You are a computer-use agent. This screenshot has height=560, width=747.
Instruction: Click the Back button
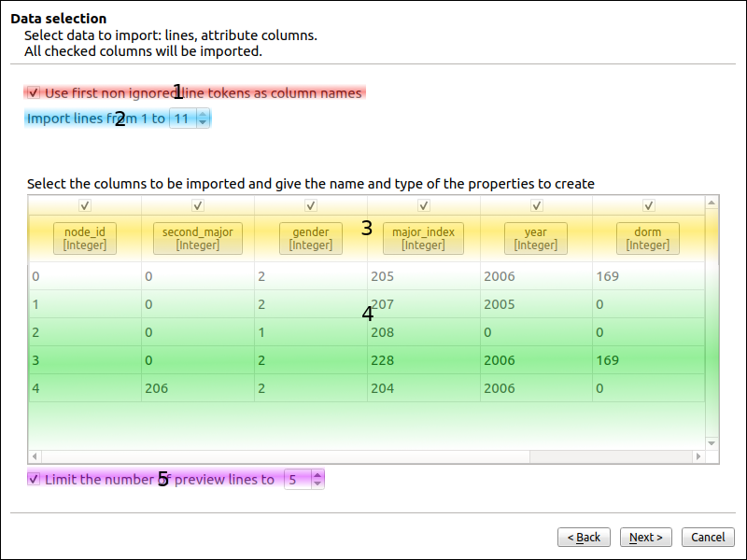(x=584, y=537)
